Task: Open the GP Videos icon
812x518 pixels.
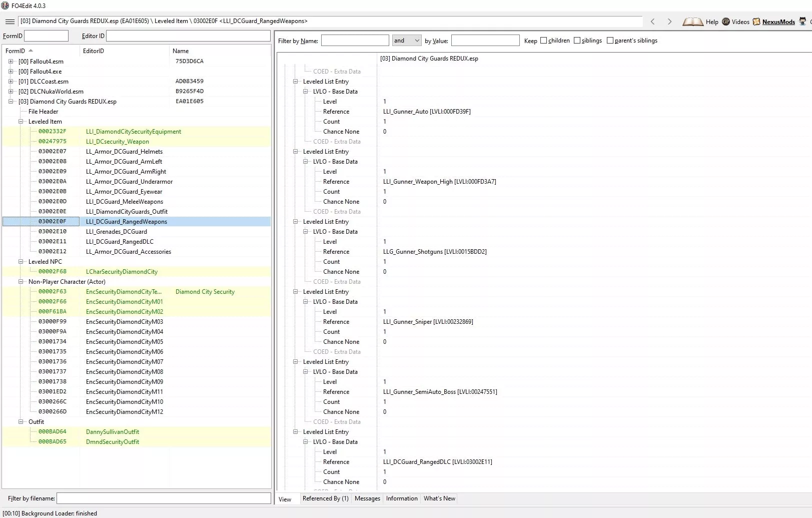Action: [x=726, y=22]
